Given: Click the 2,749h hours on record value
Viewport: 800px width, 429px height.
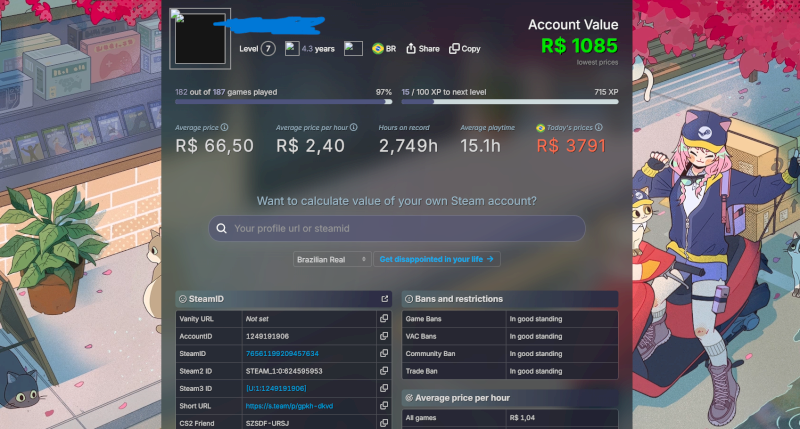Looking at the screenshot, I should [408, 146].
